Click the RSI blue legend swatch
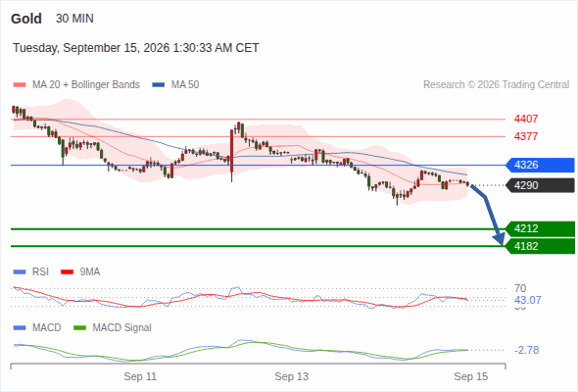 (x=20, y=272)
